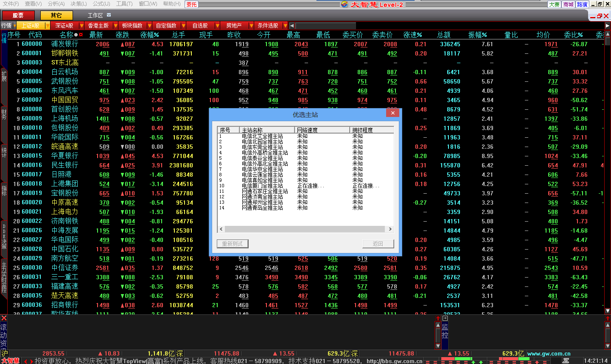Click the 返回 button in the dialog
Screen dimensions: 611x364
378,244
